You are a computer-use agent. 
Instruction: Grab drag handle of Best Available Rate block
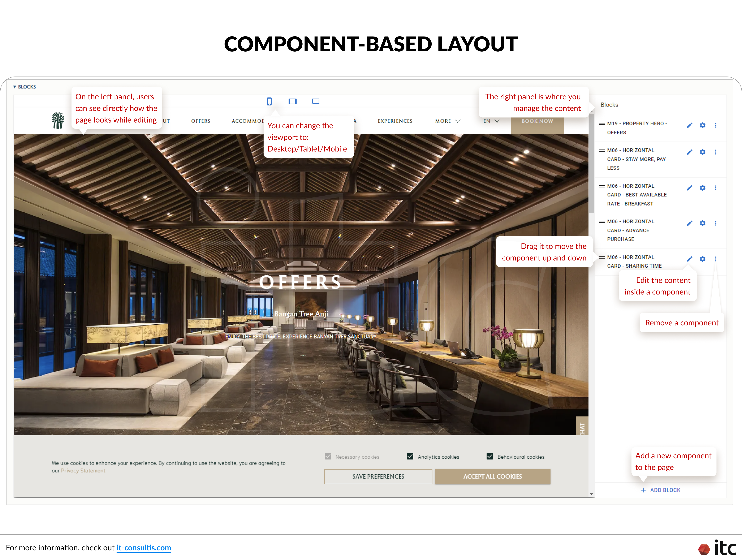tap(602, 186)
